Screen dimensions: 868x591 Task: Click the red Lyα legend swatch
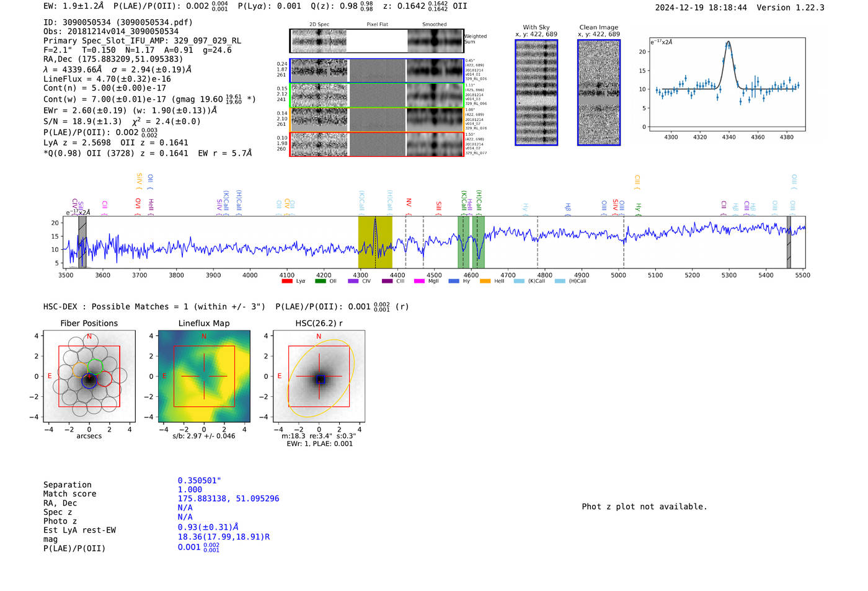[286, 281]
